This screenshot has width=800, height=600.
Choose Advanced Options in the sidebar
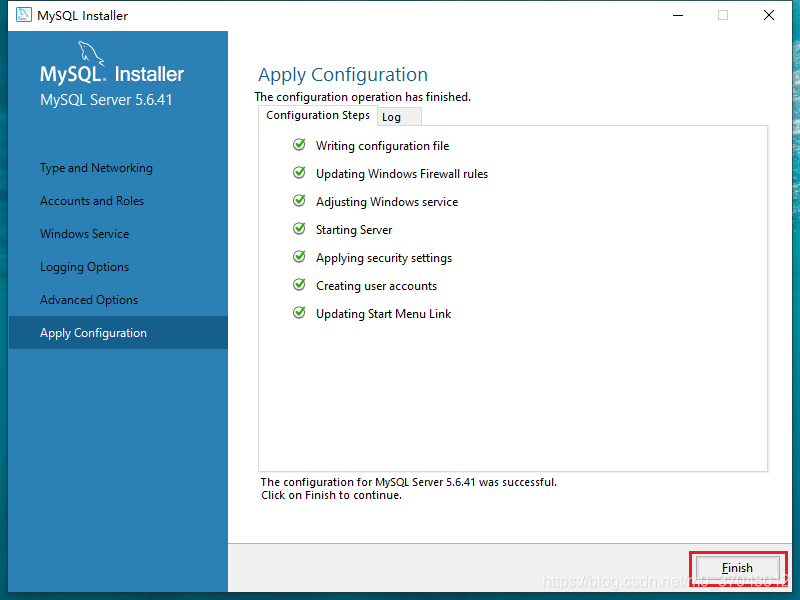[x=89, y=300]
